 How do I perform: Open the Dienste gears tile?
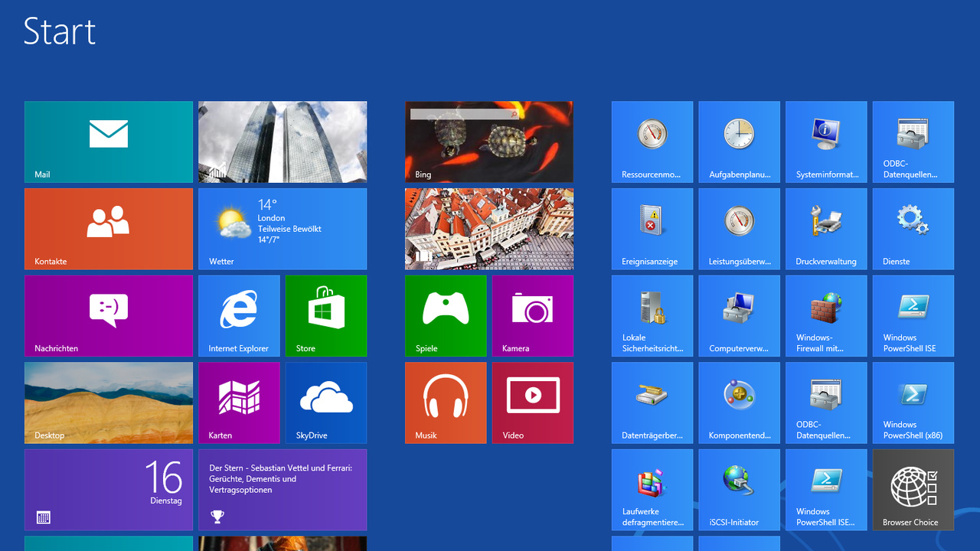pos(913,229)
